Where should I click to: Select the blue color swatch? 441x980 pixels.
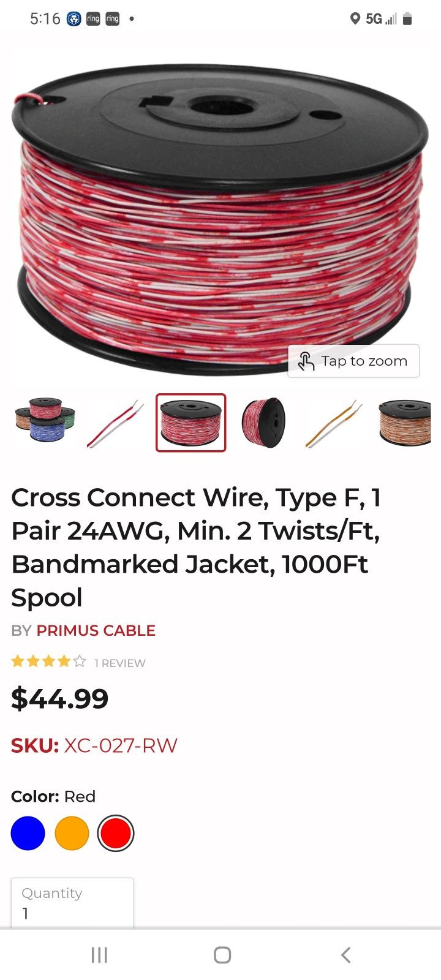[x=28, y=833]
